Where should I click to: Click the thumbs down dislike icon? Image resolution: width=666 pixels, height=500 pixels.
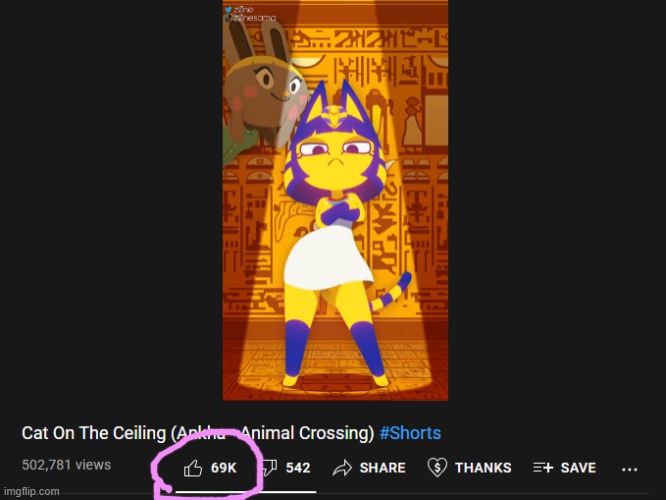(269, 468)
